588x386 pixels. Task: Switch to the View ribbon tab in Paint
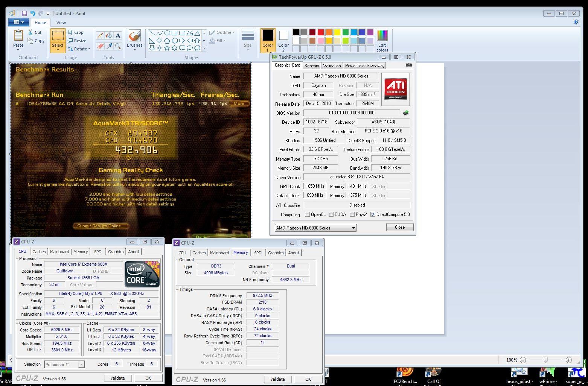(x=61, y=23)
